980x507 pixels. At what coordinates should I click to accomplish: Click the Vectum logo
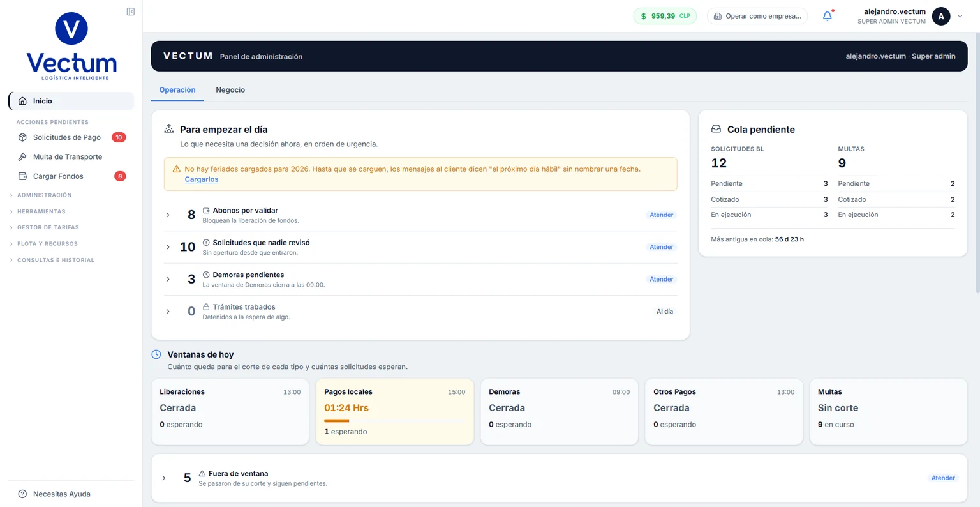point(71,47)
